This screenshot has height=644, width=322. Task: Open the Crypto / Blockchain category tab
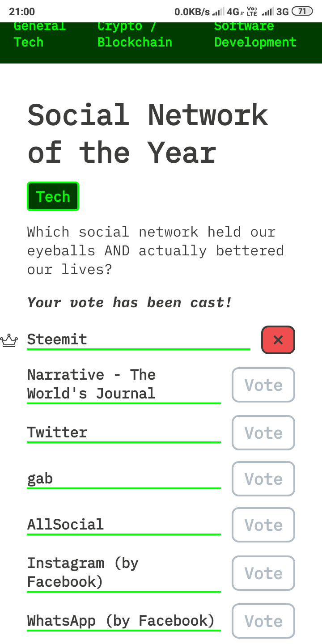click(135, 34)
